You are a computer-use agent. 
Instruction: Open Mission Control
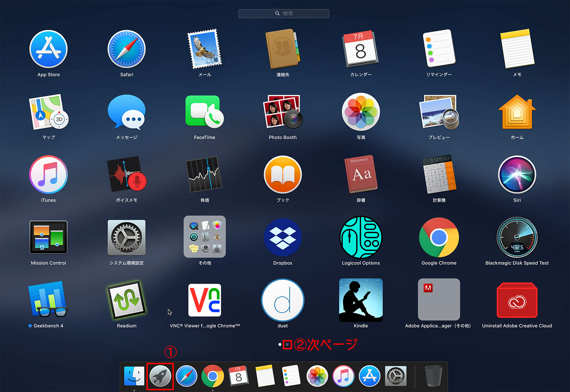[48, 237]
